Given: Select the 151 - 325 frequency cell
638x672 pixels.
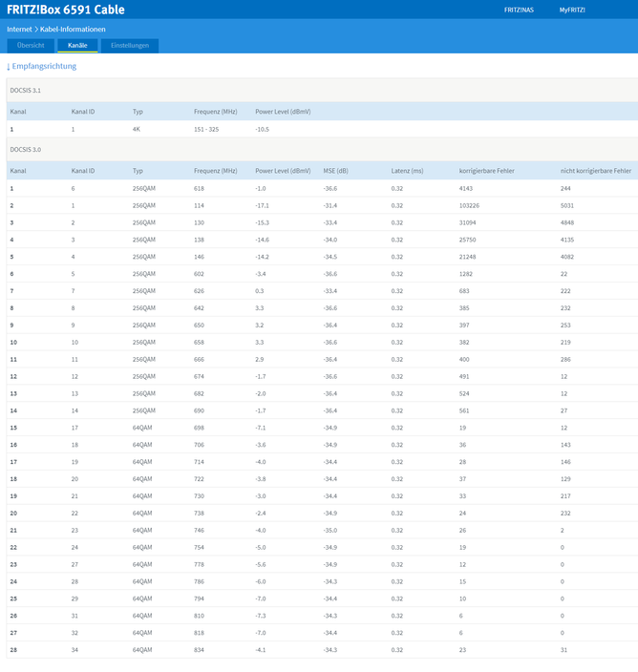Looking at the screenshot, I should [x=206, y=129].
